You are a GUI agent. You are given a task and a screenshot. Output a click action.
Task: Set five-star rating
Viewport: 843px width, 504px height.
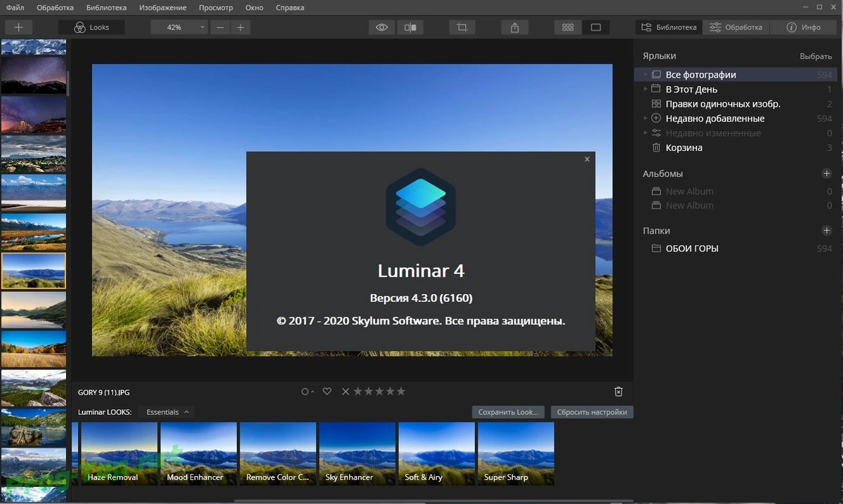click(x=400, y=392)
